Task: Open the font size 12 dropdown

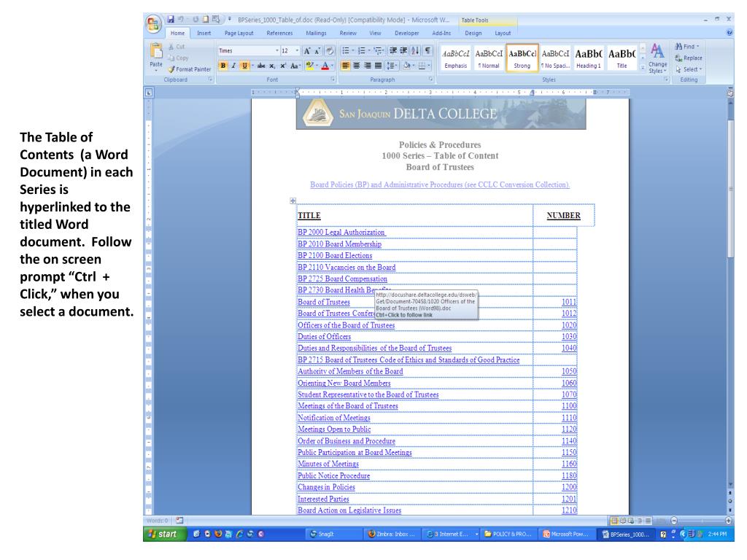Action: (x=298, y=51)
